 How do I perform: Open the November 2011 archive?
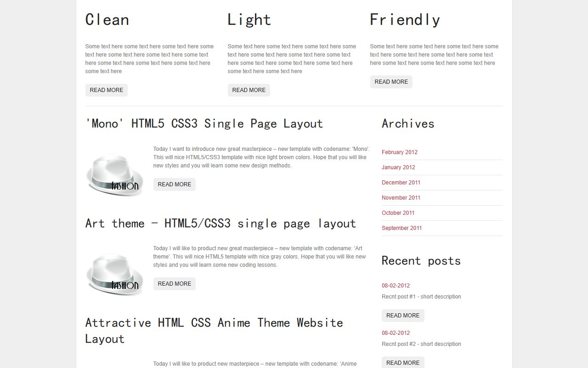401,198
